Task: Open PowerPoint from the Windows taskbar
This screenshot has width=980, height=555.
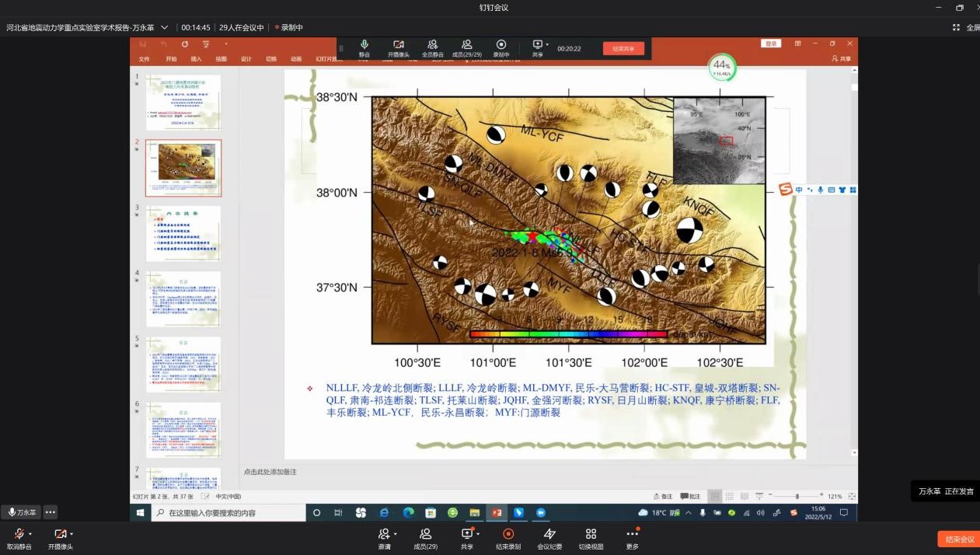Action: click(497, 513)
